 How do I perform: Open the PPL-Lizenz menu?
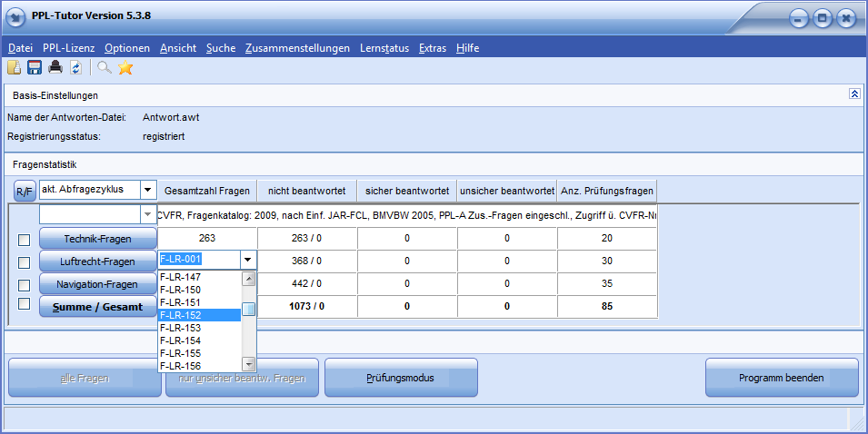(x=69, y=48)
